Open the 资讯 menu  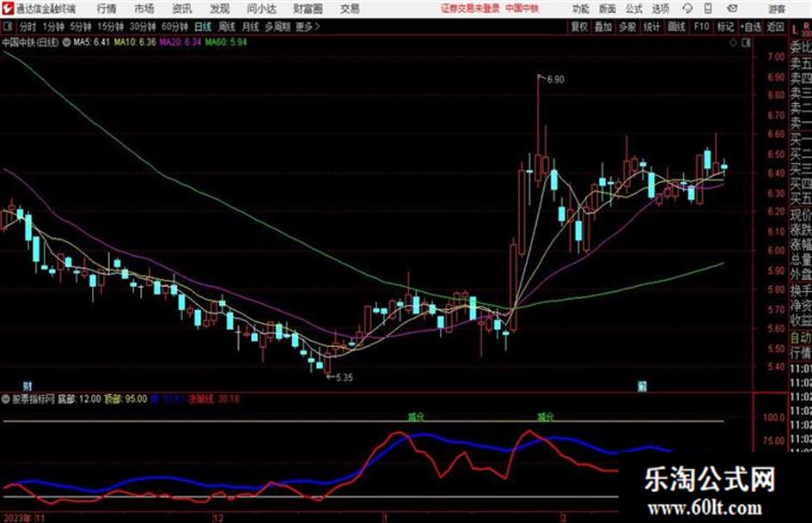(x=182, y=9)
